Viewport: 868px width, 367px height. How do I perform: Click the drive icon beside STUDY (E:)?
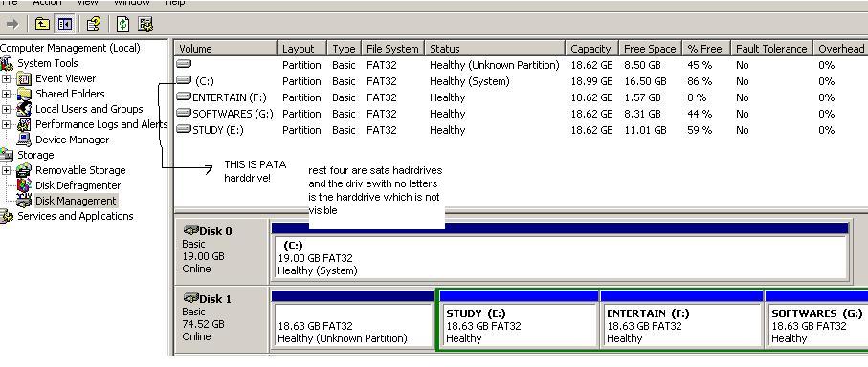point(184,129)
